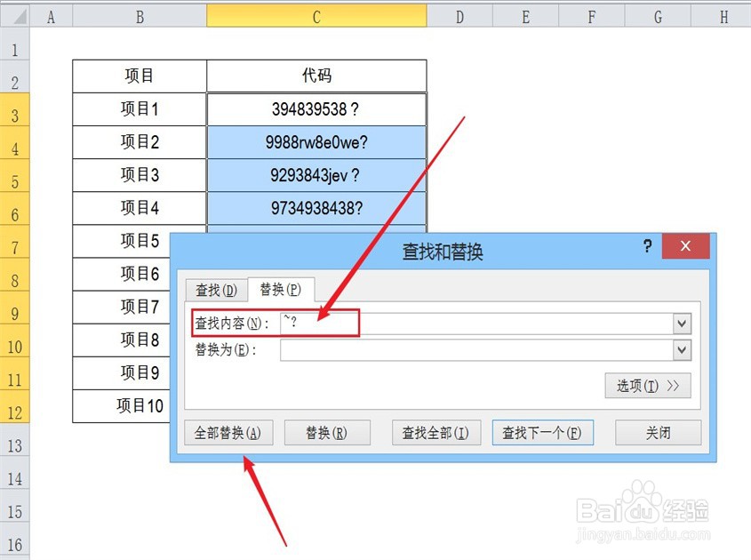
Task: Switch to the 查找(D) tab
Action: click(214, 289)
